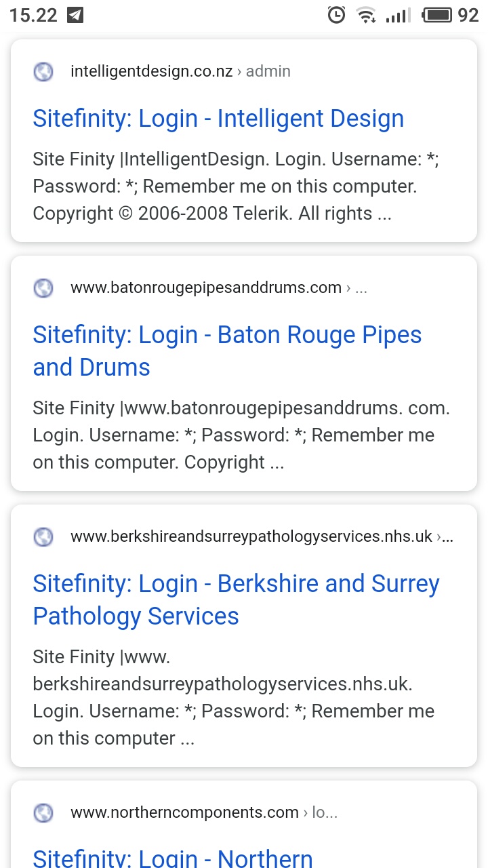Screen dimensions: 488x868
Task: Tap the Telegram notification icon in status bar
Action: coord(76,15)
